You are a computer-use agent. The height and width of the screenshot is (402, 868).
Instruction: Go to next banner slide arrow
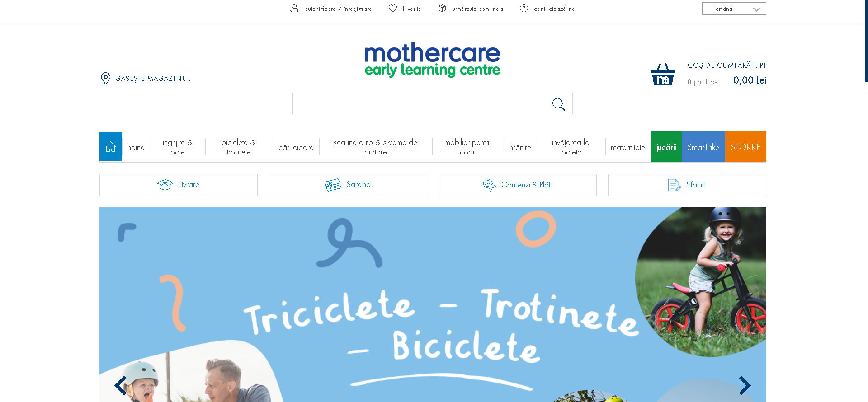(744, 385)
